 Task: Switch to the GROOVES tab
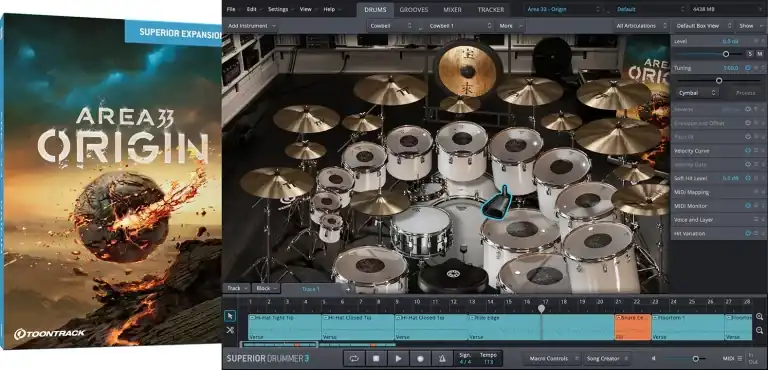click(414, 10)
